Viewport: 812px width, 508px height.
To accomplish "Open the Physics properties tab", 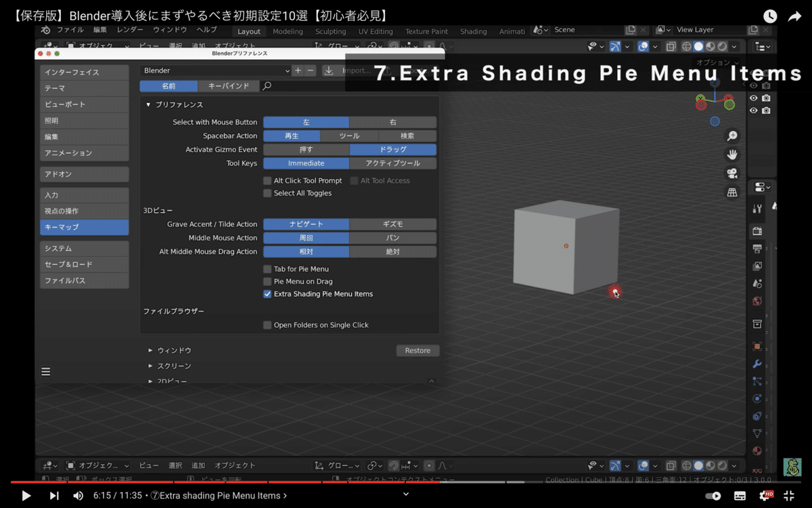I will click(757, 398).
